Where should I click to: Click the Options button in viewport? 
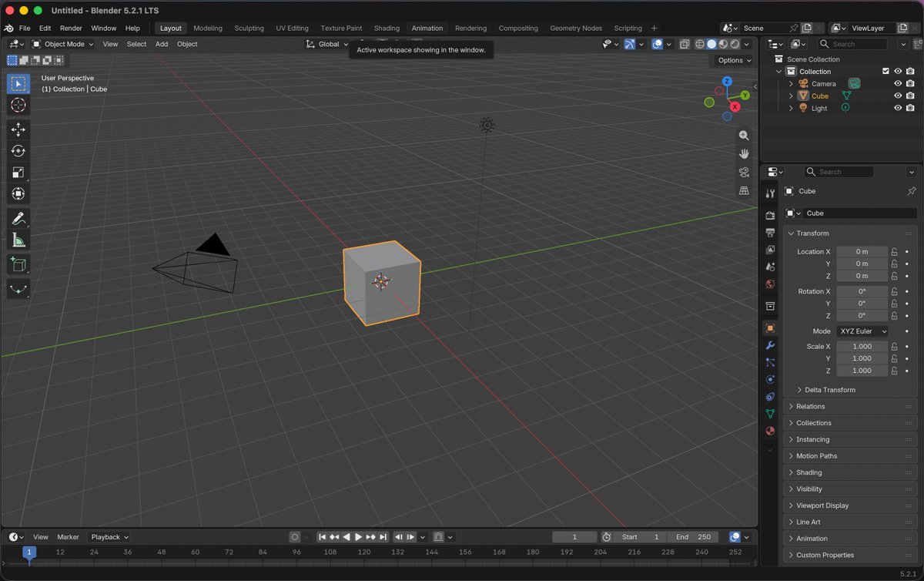click(x=733, y=60)
